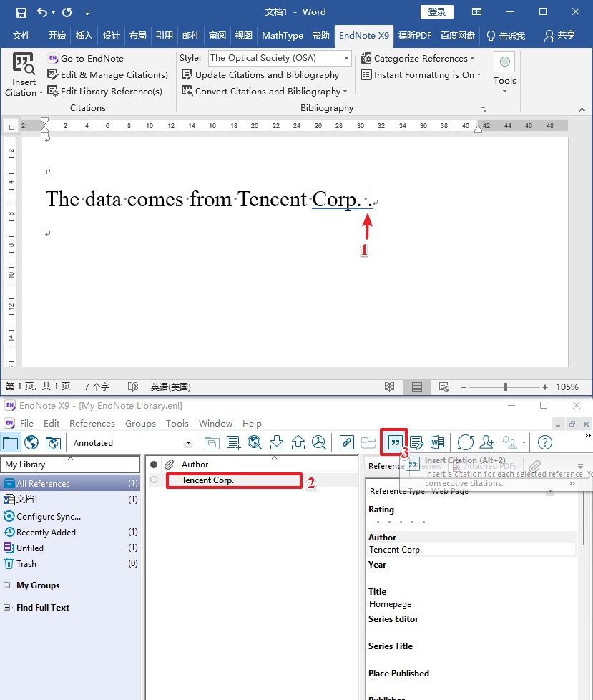This screenshot has height=700, width=593.
Task: Click the Undo icon in Word
Action: (42, 12)
